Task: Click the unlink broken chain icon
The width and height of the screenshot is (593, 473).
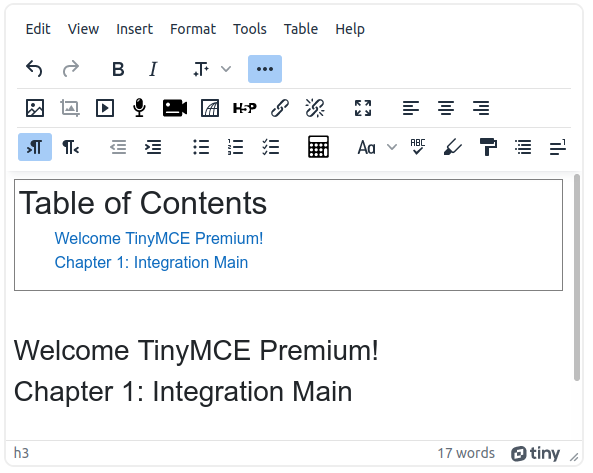Action: point(315,108)
